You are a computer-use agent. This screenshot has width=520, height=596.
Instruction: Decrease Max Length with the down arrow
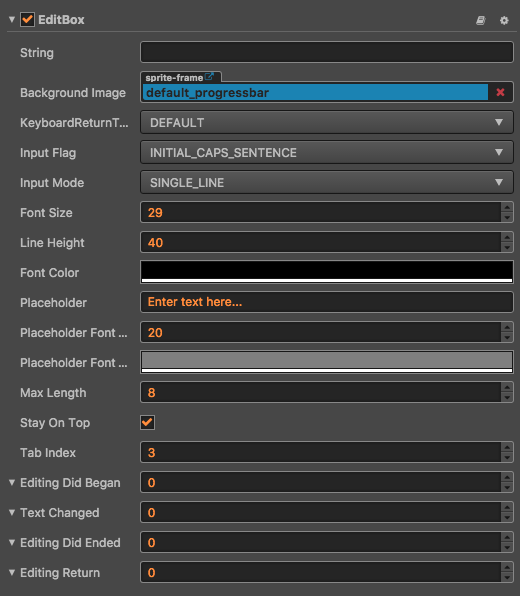(507, 398)
